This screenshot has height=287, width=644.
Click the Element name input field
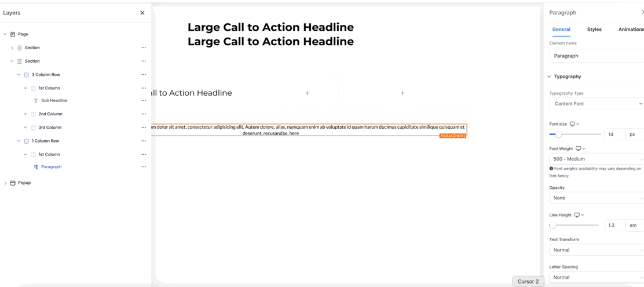point(597,56)
